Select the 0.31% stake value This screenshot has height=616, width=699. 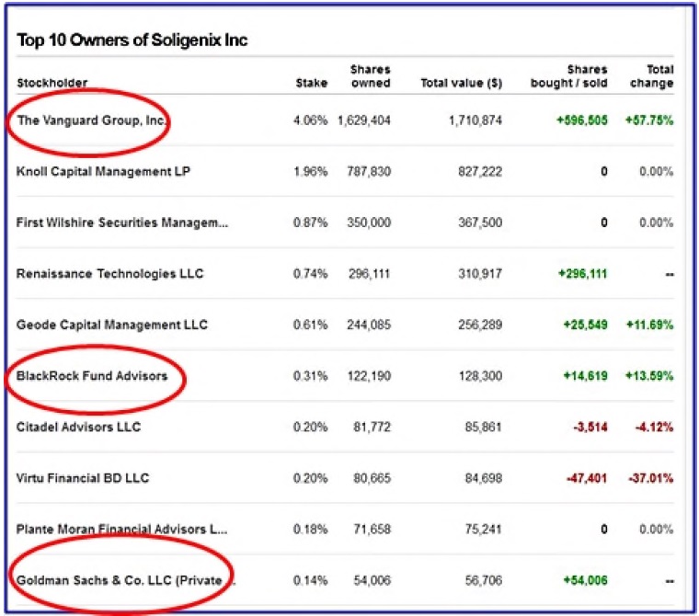tap(310, 376)
